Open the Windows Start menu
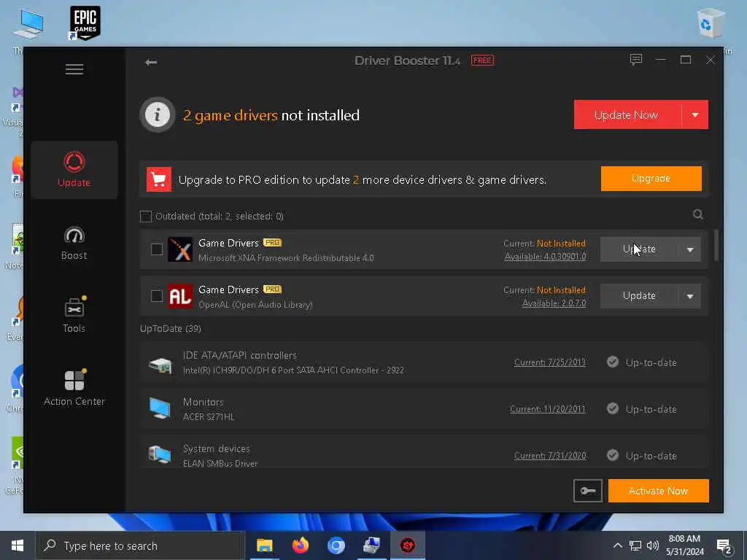This screenshot has height=560, width=747. [x=18, y=545]
